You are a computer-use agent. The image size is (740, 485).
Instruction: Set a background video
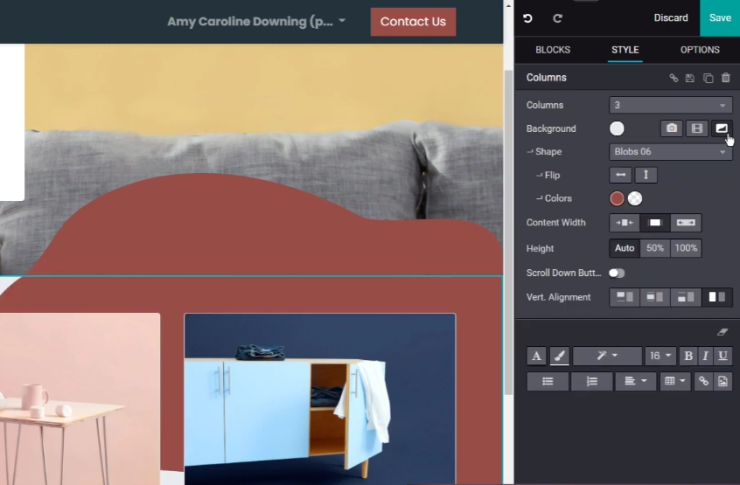pyautogui.click(x=697, y=128)
